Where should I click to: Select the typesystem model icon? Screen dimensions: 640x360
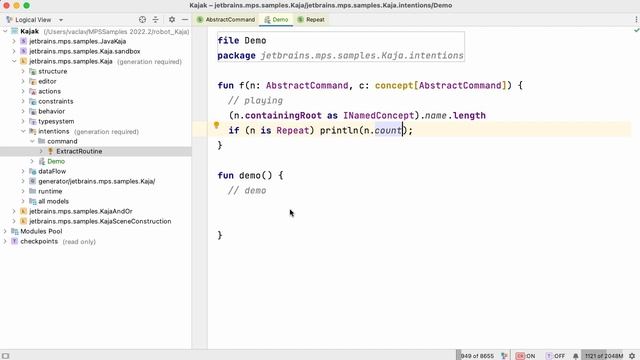[33, 121]
